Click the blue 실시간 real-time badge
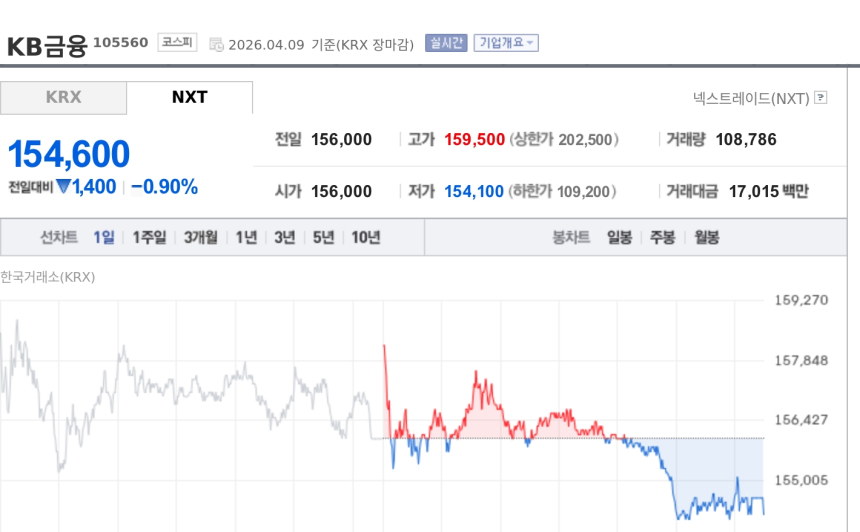This screenshot has width=860, height=532. pos(446,43)
